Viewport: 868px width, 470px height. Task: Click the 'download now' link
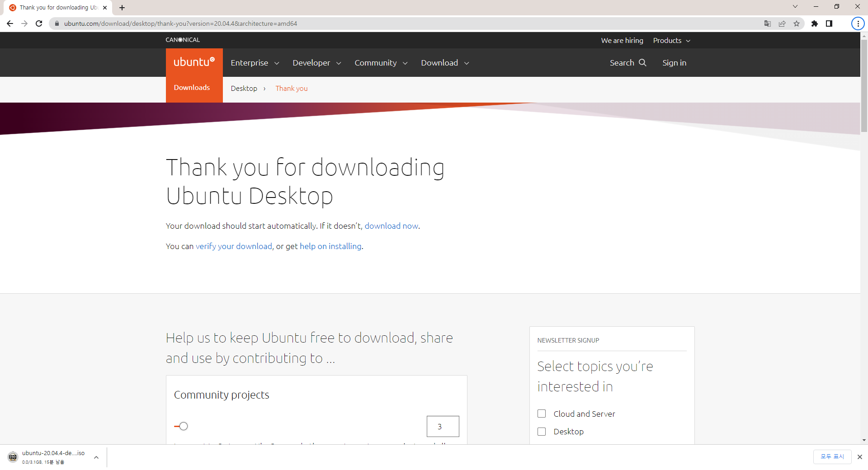pyautogui.click(x=392, y=226)
